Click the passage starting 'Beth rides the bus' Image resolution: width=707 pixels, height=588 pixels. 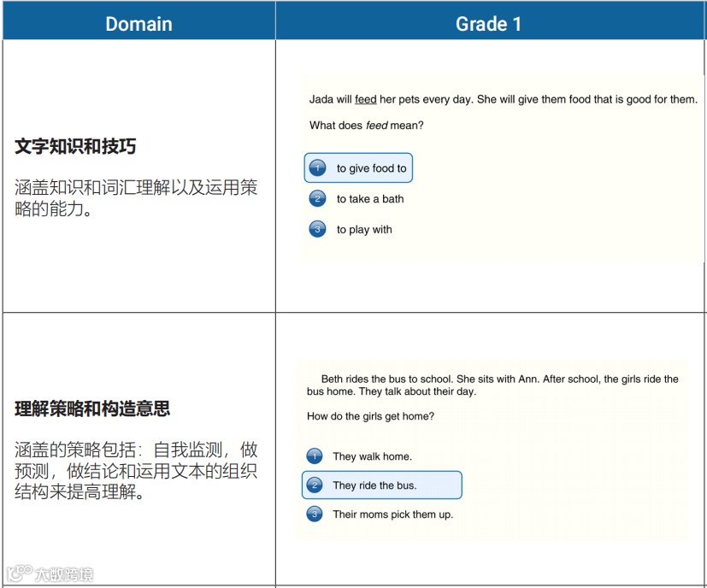tap(492, 385)
